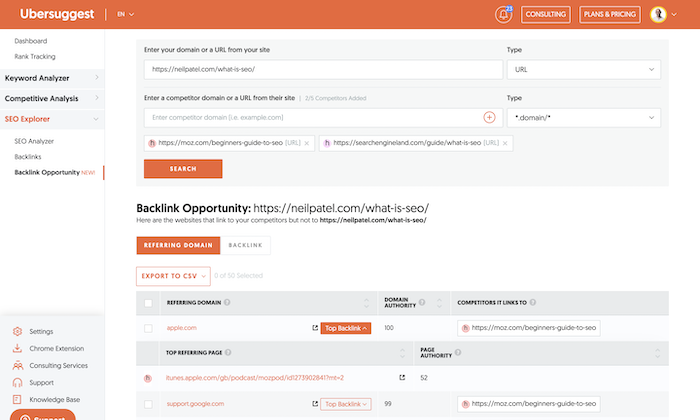Click the Top Referring Page help icon
This screenshot has height=420, width=700.
(228, 352)
